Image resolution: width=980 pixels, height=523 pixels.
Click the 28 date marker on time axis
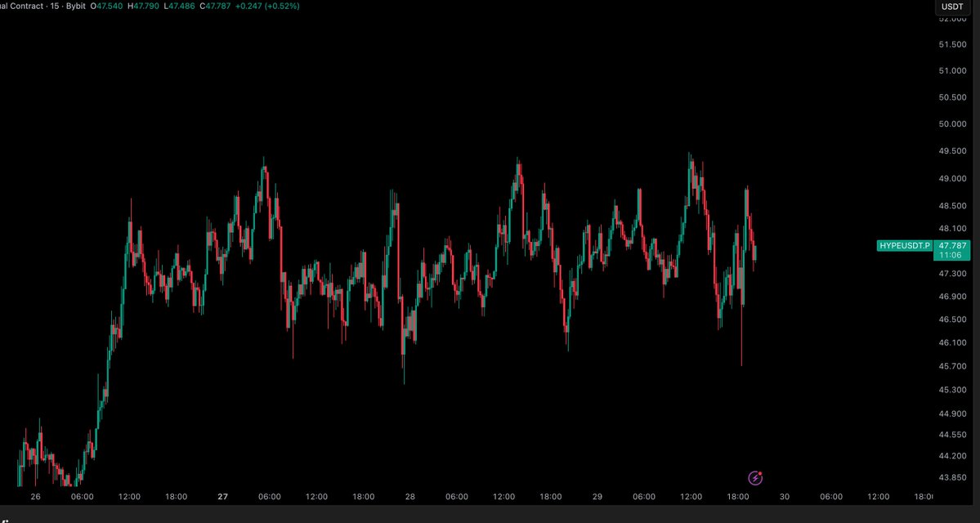point(409,496)
